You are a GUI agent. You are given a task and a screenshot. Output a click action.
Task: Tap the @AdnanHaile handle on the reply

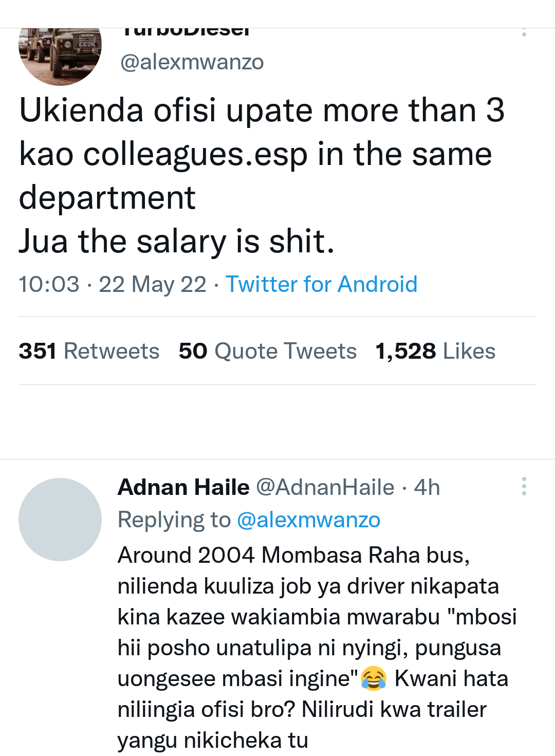tap(325, 487)
